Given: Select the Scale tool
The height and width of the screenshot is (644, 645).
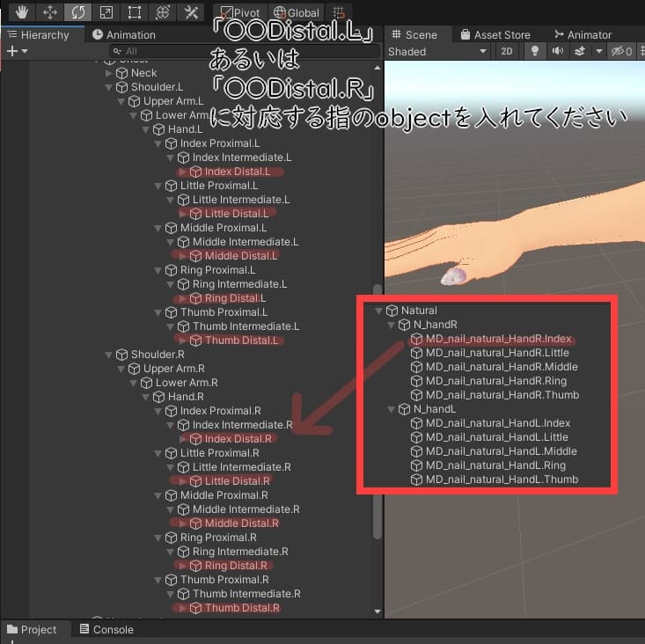Looking at the screenshot, I should pyautogui.click(x=106, y=12).
